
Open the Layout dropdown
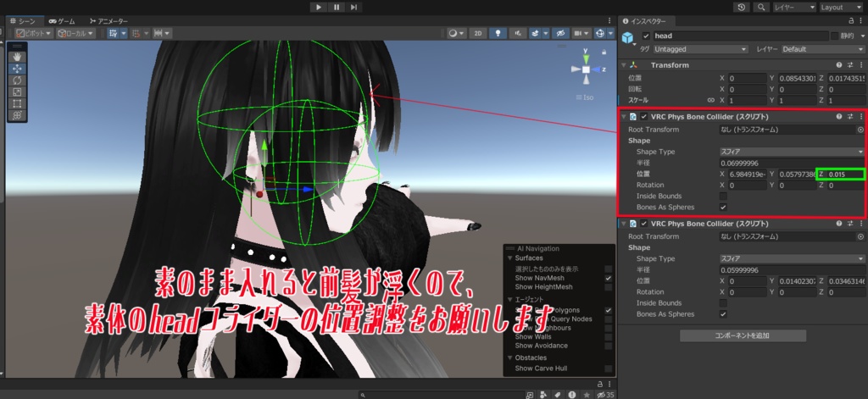coord(840,7)
